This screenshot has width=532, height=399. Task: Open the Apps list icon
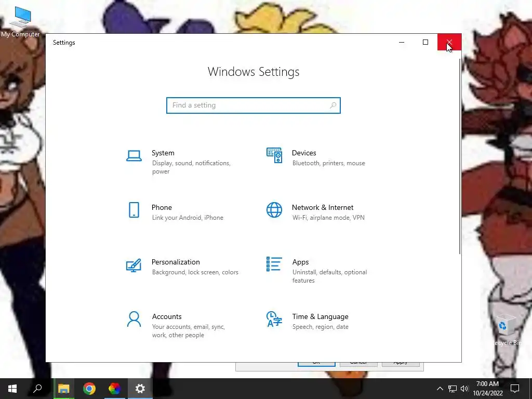pyautogui.click(x=274, y=264)
